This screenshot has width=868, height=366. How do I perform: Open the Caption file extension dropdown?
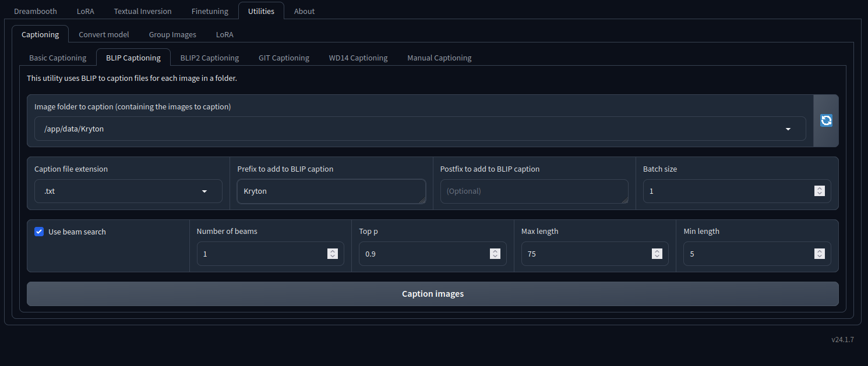(204, 191)
